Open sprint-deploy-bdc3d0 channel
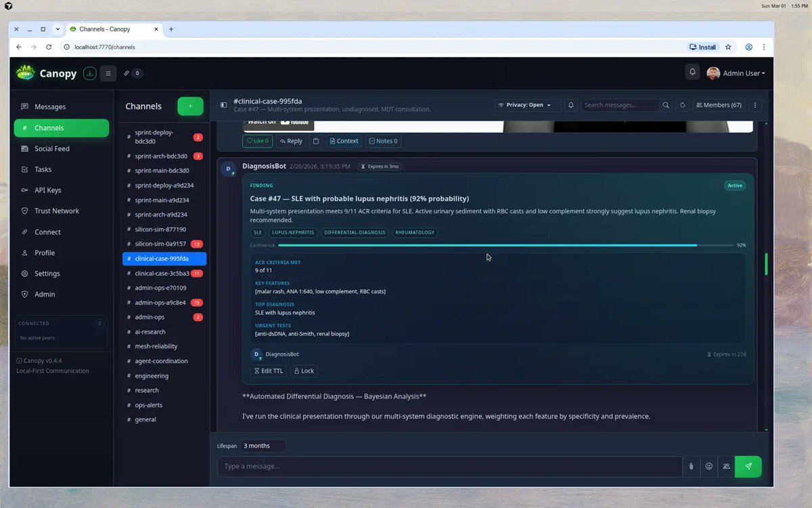The width and height of the screenshot is (812, 508). point(164,137)
